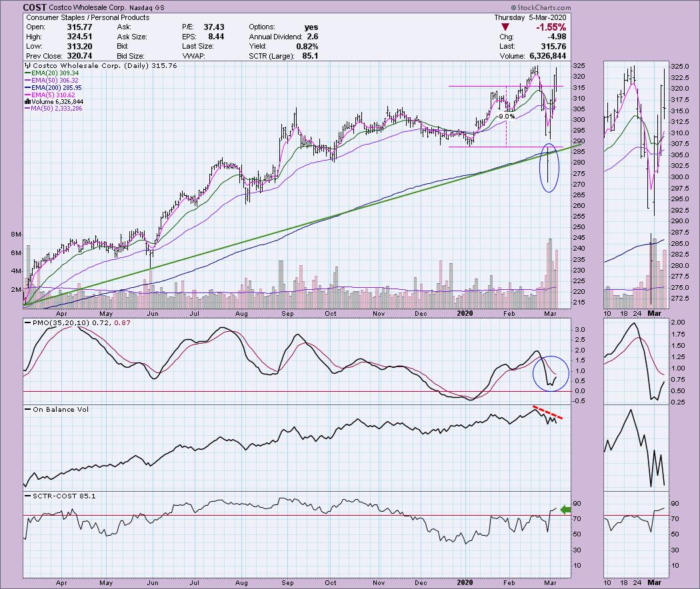Click the VWAP label
The width and height of the screenshot is (700, 589).
click(x=193, y=56)
